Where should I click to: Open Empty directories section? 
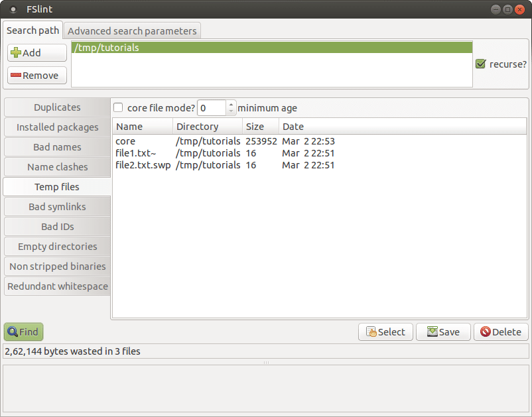pyautogui.click(x=57, y=247)
